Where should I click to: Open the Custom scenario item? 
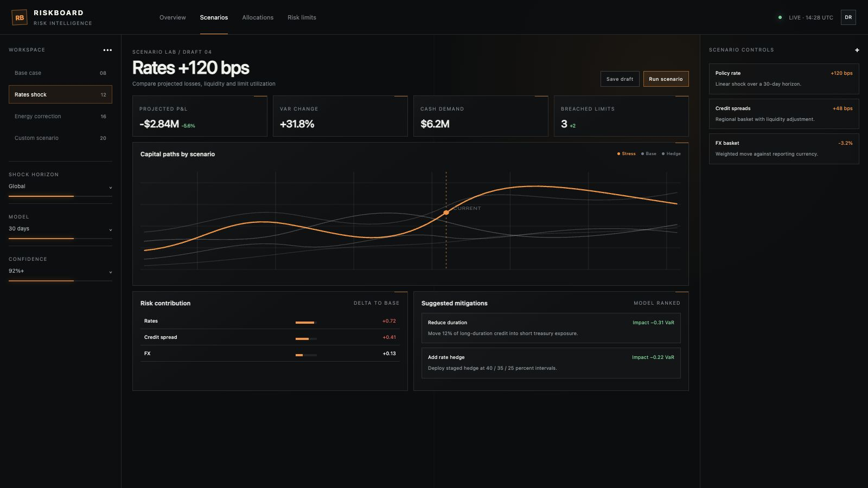60,138
